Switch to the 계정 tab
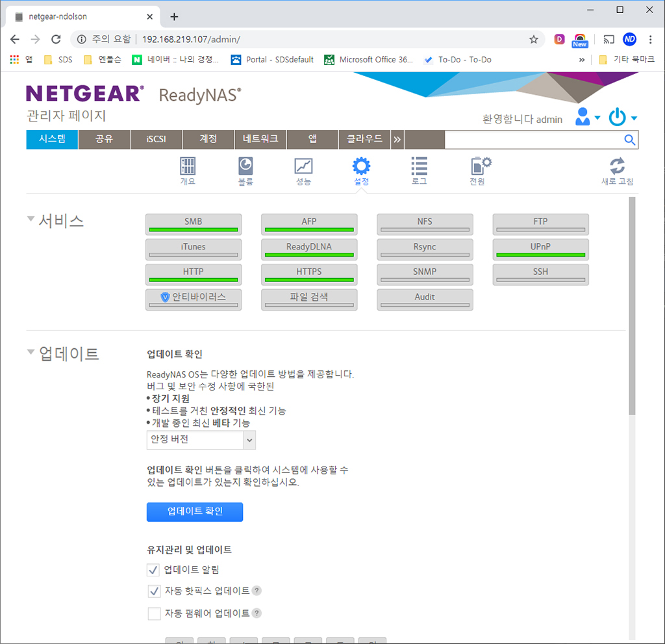 pyautogui.click(x=208, y=140)
